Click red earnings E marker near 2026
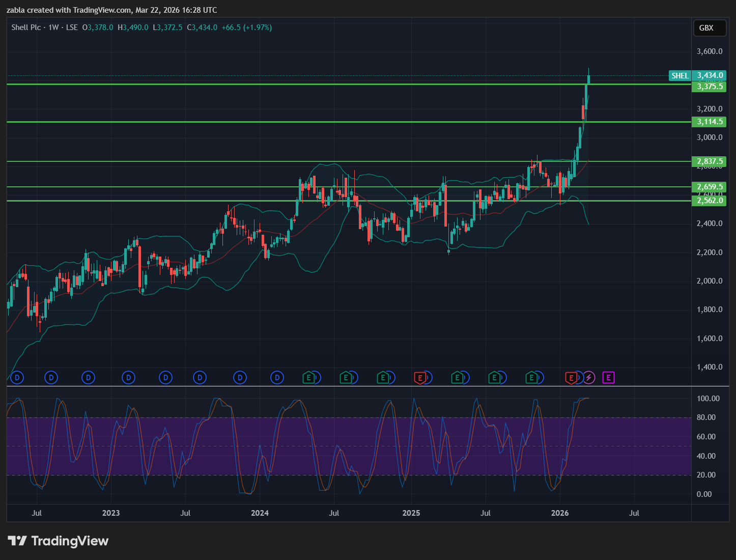Image resolution: width=736 pixels, height=560 pixels. click(x=571, y=378)
